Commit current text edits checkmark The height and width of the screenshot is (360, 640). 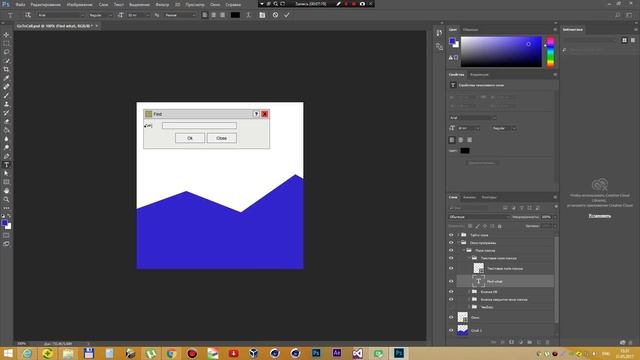[287, 15]
